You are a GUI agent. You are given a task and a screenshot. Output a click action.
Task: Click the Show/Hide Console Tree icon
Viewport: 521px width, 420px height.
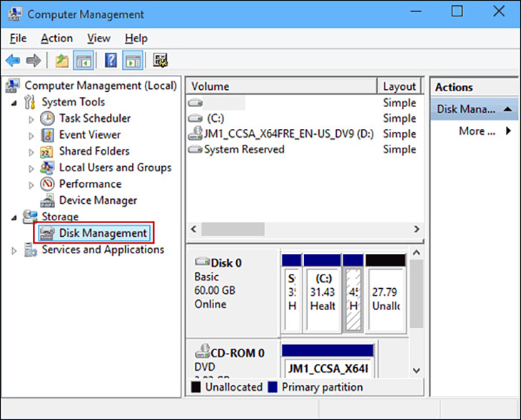[84, 61]
